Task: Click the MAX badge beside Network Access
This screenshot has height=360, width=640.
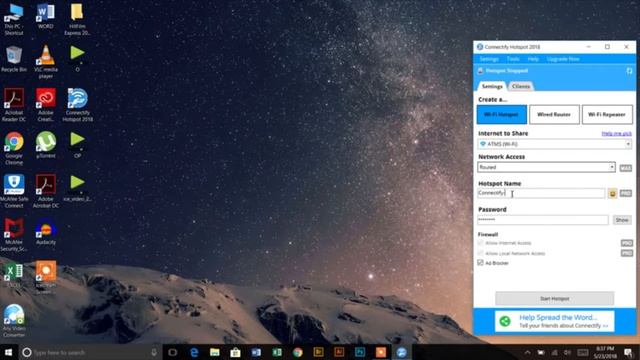Action: (x=625, y=168)
